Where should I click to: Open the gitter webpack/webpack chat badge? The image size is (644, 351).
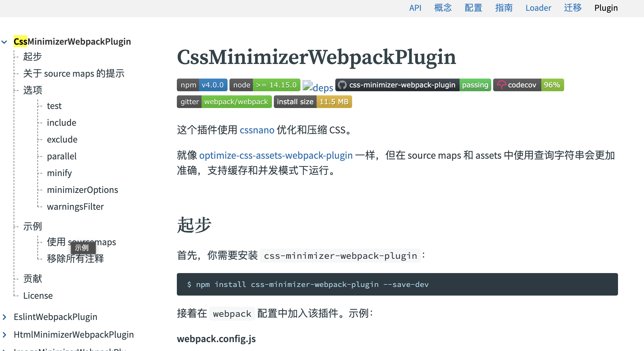coord(224,102)
